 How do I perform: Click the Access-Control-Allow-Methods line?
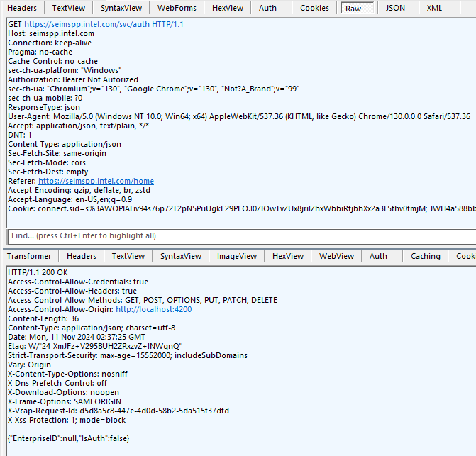tap(143, 301)
